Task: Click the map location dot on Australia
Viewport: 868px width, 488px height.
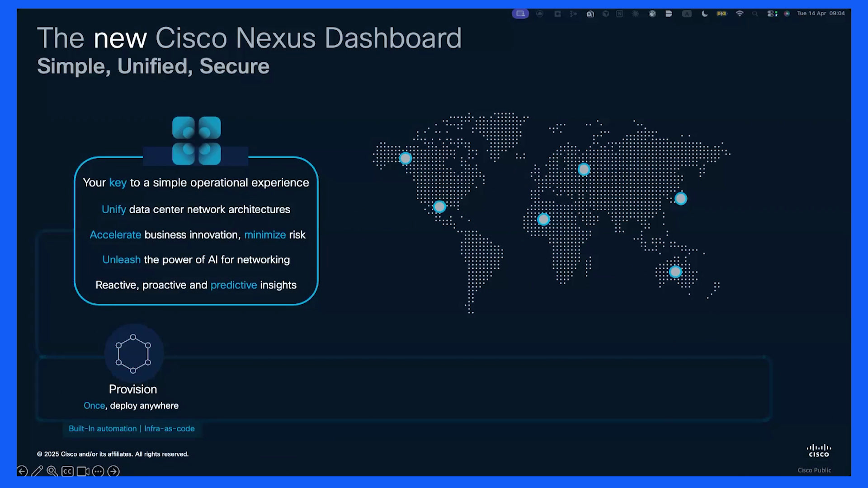Action: pos(675,272)
